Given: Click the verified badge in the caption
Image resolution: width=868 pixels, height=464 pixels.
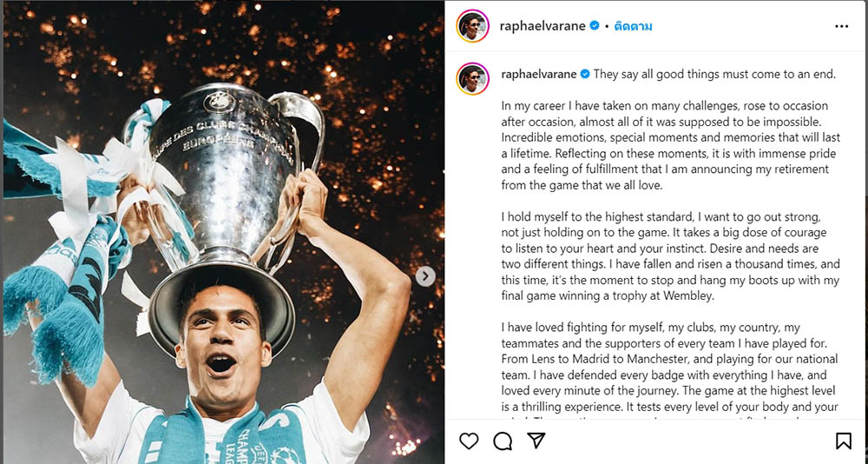Looking at the screenshot, I should click(584, 74).
